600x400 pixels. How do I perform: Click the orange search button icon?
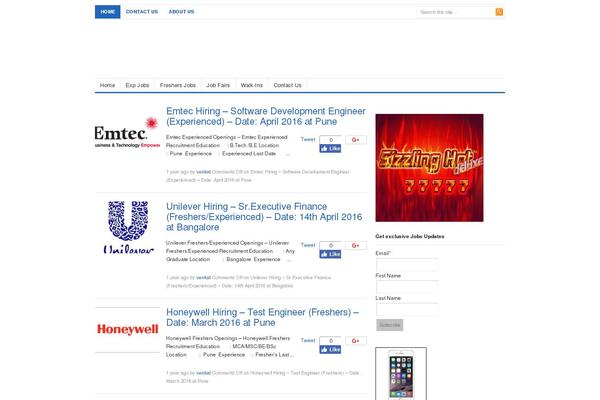[x=499, y=12]
